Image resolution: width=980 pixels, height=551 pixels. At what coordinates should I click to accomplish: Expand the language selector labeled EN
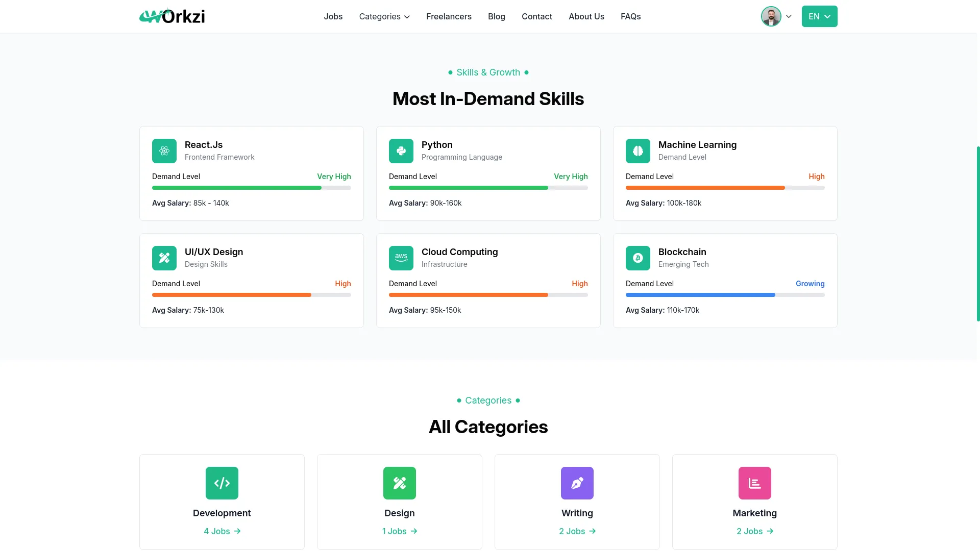pyautogui.click(x=819, y=16)
